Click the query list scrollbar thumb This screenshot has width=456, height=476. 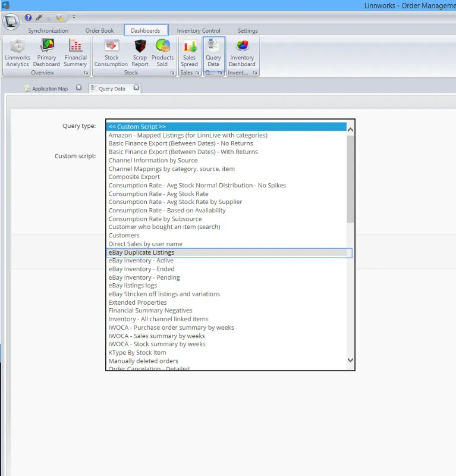point(350,179)
